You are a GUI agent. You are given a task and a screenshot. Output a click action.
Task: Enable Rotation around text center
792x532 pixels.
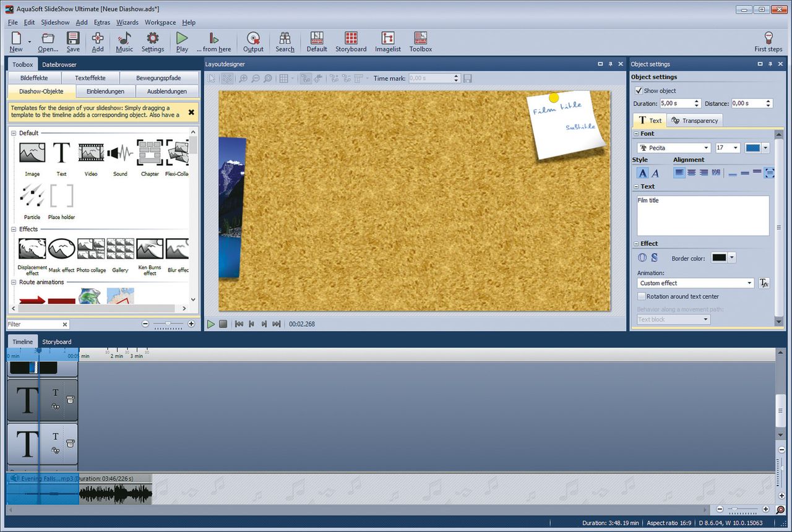pyautogui.click(x=642, y=296)
